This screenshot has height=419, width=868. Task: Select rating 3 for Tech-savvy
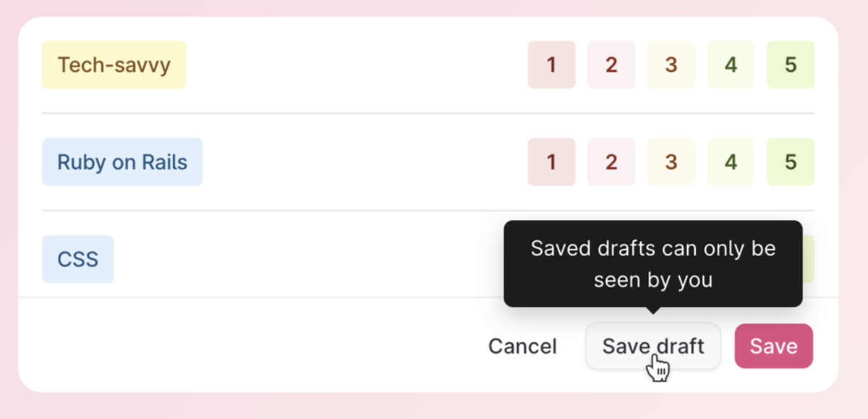[x=671, y=65]
